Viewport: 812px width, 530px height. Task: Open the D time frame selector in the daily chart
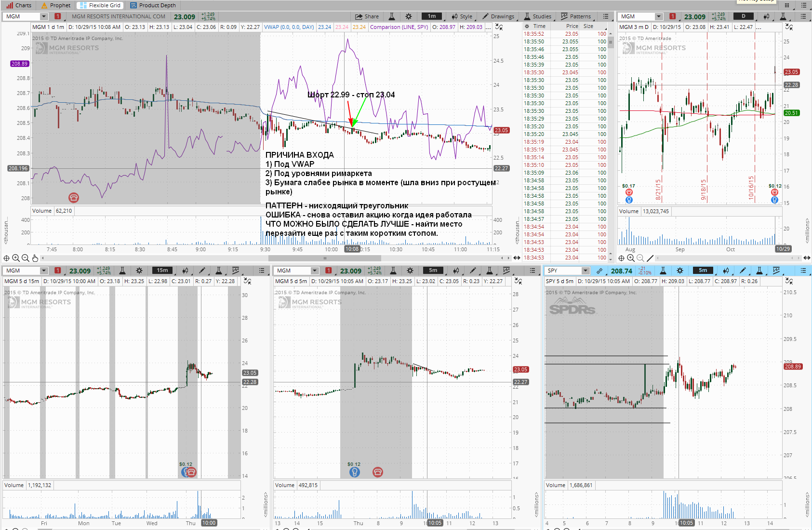click(744, 16)
